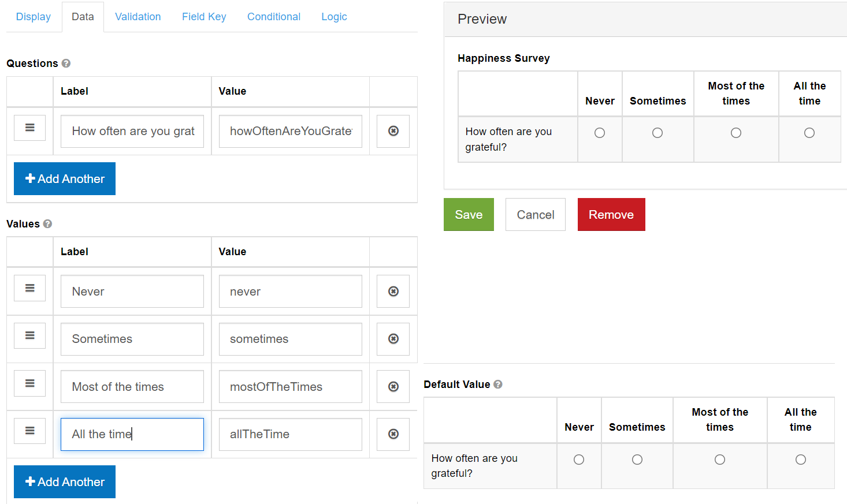Image resolution: width=847 pixels, height=504 pixels.
Task: Add another value with the bottom Add Another button
Action: point(65,482)
